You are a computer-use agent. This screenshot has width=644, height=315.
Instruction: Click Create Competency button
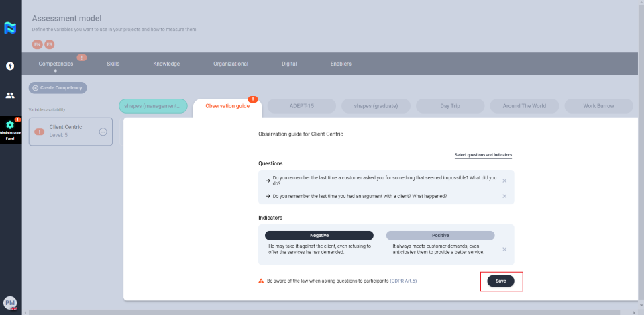click(x=58, y=88)
